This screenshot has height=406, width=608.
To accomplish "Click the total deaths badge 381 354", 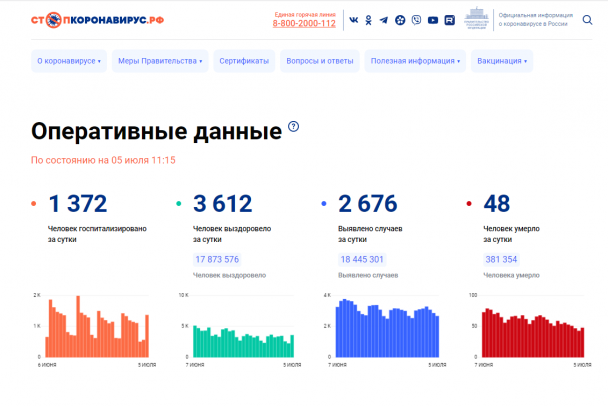I will [501, 259].
